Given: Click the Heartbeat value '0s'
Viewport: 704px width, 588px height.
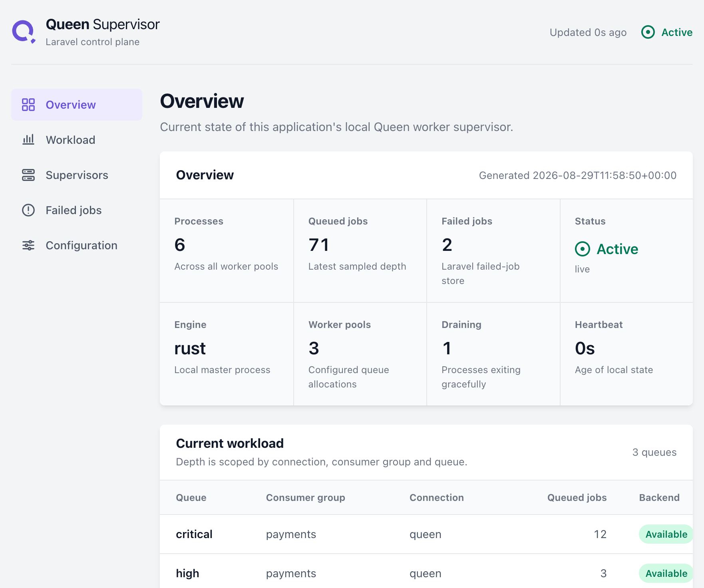Looking at the screenshot, I should tap(585, 348).
